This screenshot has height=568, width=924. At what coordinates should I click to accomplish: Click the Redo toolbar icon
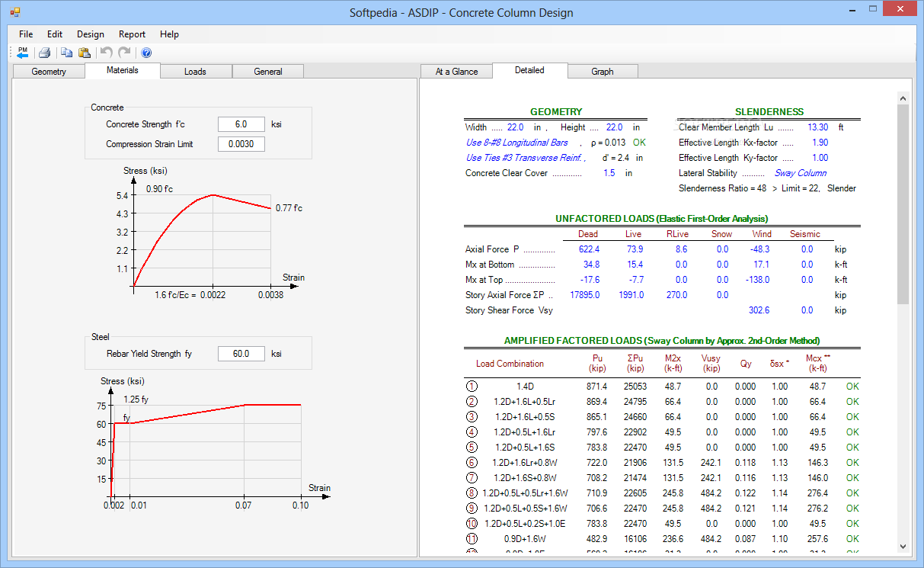tap(124, 53)
